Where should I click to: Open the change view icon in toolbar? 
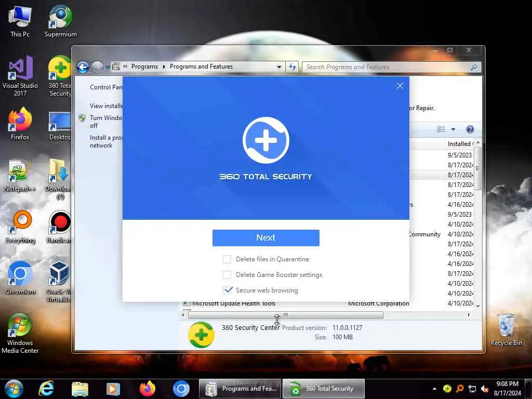click(x=441, y=129)
